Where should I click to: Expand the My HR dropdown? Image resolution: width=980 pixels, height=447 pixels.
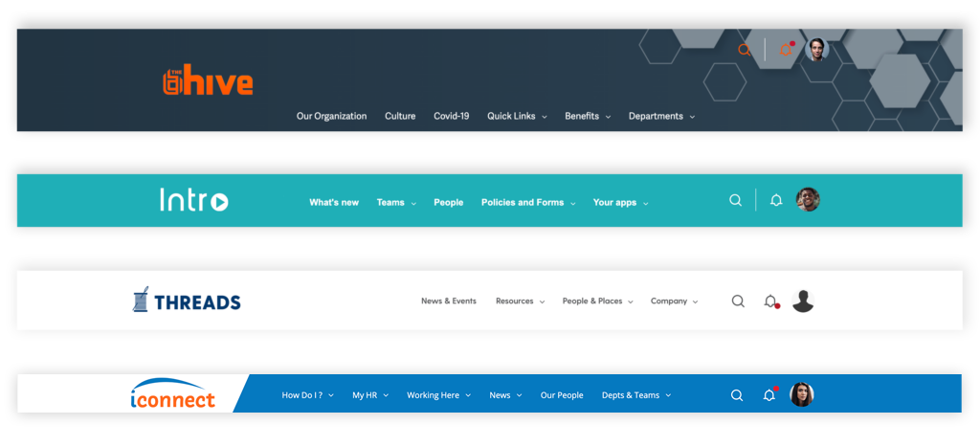pos(370,395)
